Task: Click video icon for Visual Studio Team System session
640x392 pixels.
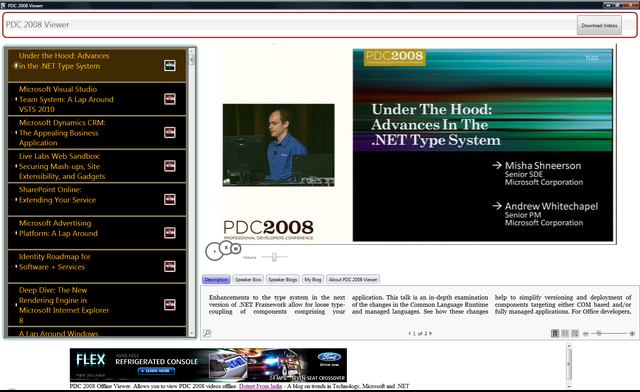Action: click(x=170, y=99)
